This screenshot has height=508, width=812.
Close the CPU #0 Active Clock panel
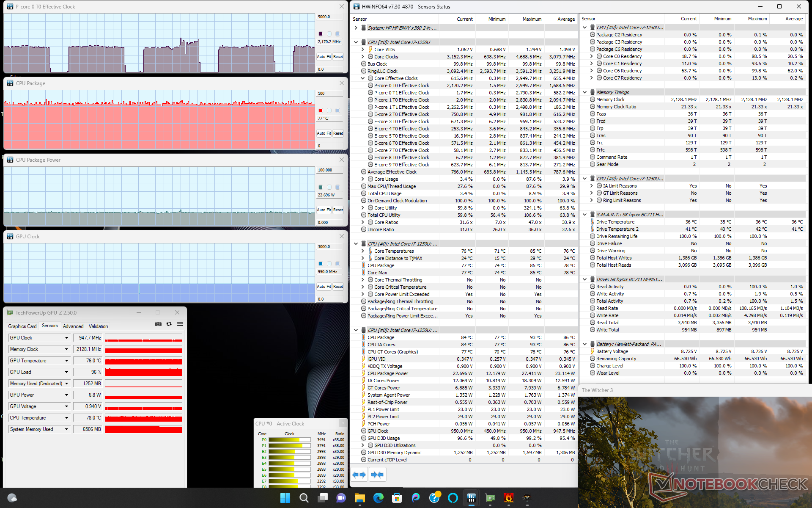click(343, 423)
